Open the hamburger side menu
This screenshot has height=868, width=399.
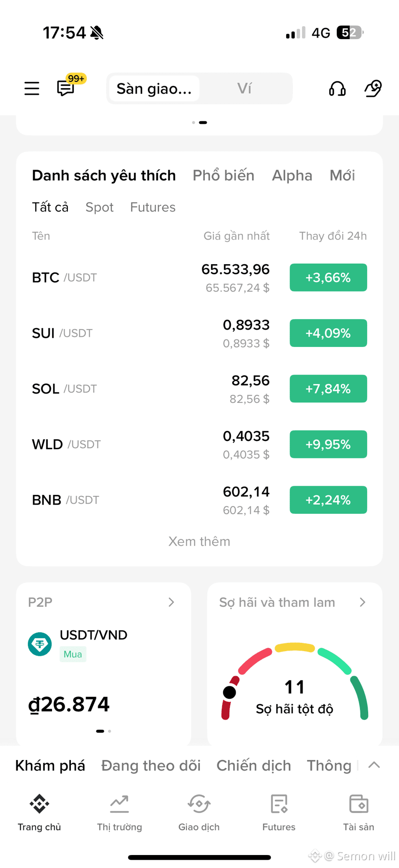32,89
